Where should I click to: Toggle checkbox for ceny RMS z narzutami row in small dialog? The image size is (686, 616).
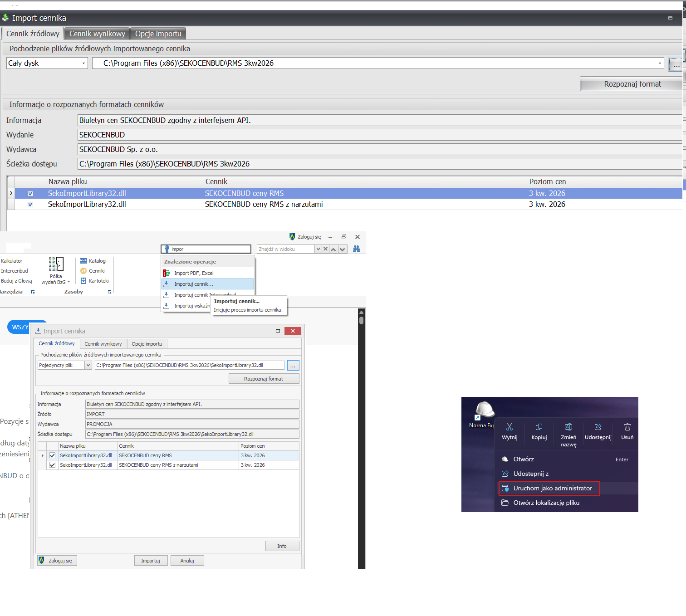point(52,465)
